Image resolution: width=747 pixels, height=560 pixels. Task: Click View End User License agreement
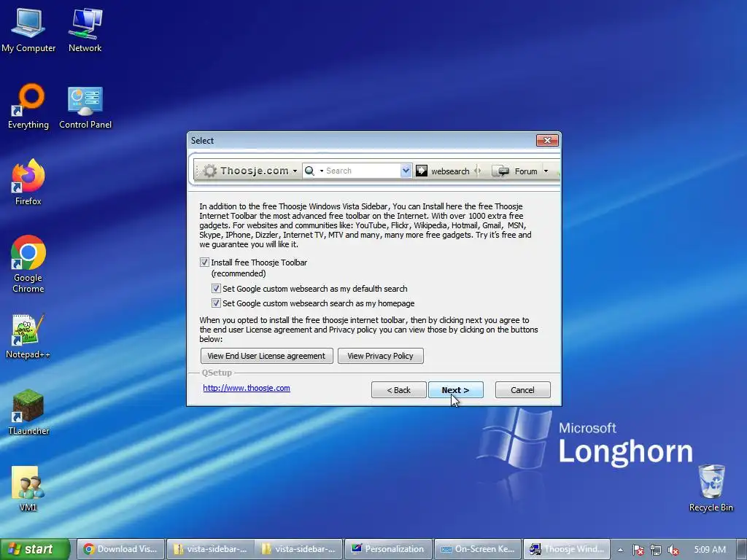[x=267, y=356]
